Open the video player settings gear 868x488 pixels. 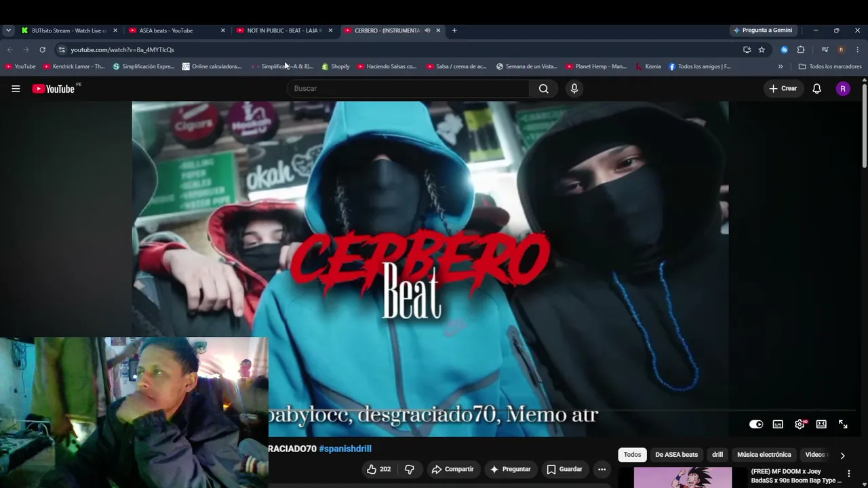(x=800, y=424)
